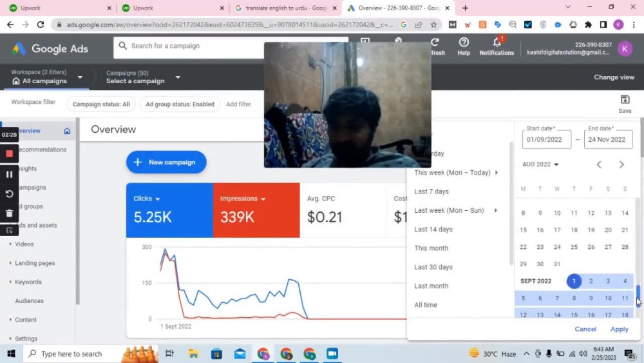The width and height of the screenshot is (644, 363).
Task: Open the Select a campaign dropdown
Action: pyautogui.click(x=143, y=77)
